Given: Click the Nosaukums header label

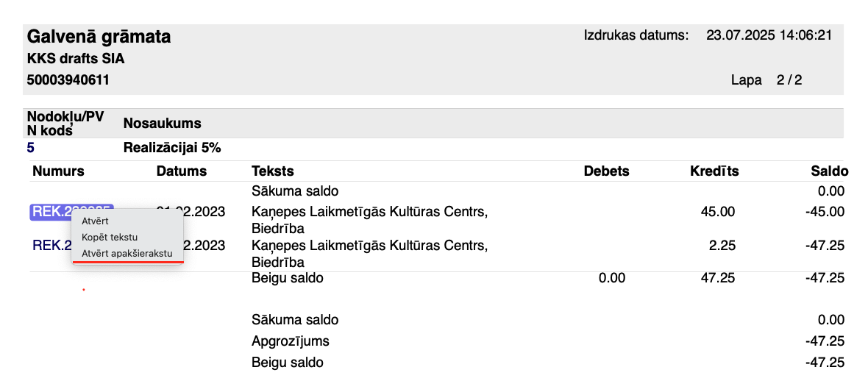Looking at the screenshot, I should point(162,124).
